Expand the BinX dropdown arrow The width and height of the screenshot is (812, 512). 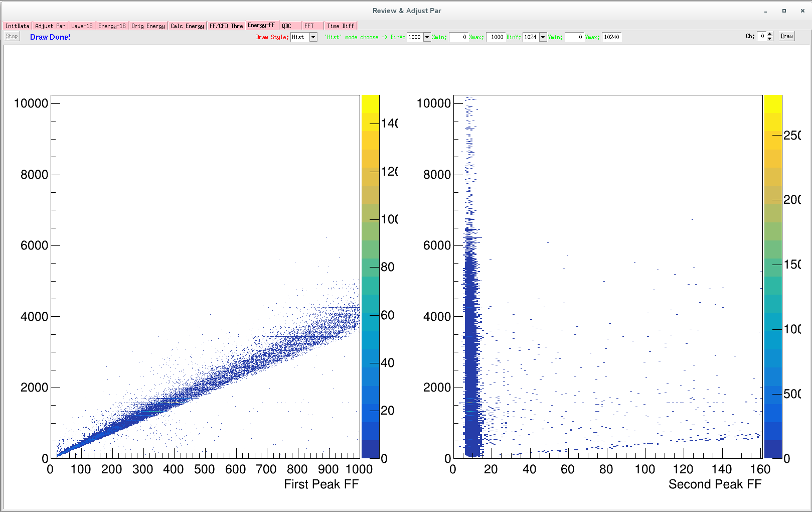pos(427,37)
